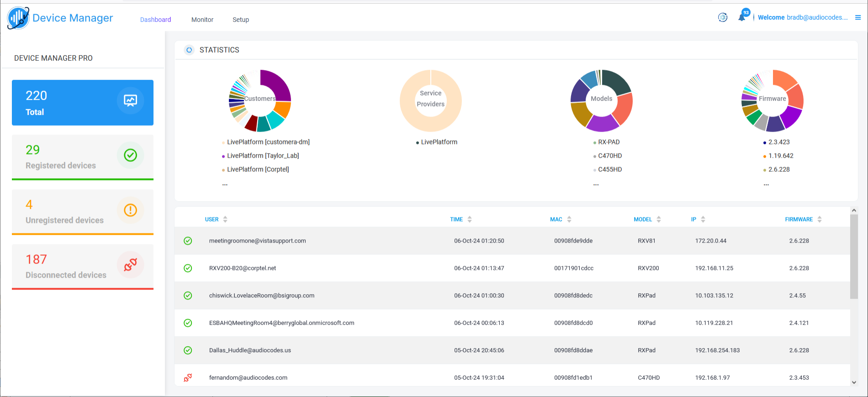The image size is (868, 397).
Task: Expand more models ellipsis under Models legend
Action: coord(596,185)
